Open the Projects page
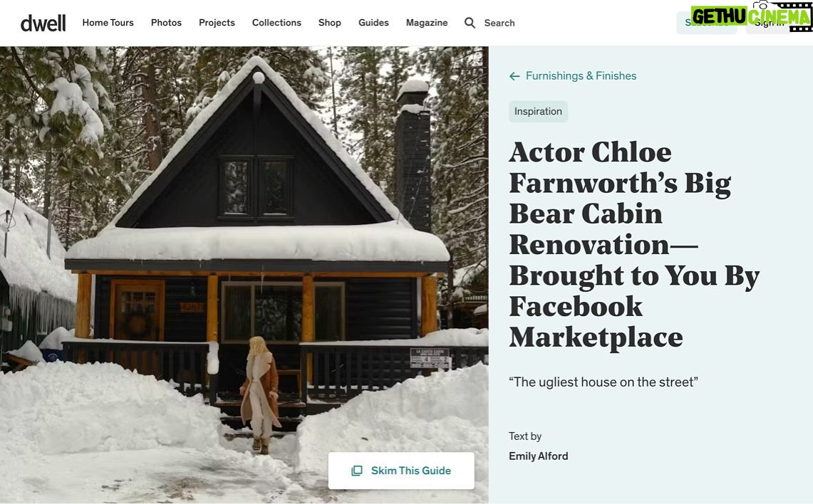The height and width of the screenshot is (504, 813). 217,23
